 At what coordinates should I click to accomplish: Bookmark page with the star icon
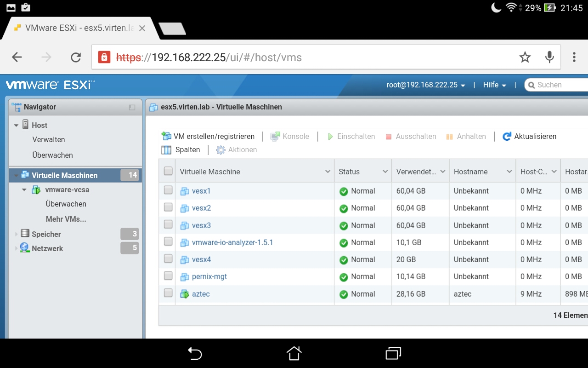525,57
